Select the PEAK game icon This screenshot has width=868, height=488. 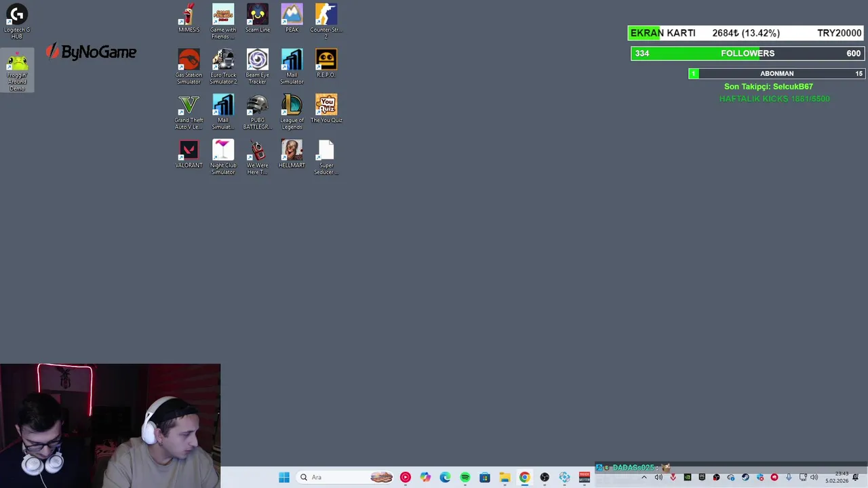[x=292, y=18]
